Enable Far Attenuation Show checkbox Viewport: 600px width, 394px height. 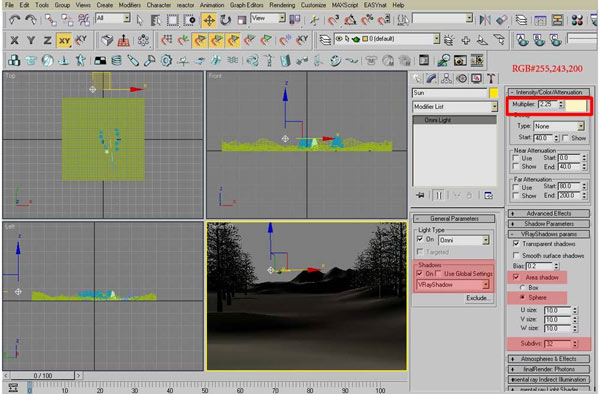[516, 195]
